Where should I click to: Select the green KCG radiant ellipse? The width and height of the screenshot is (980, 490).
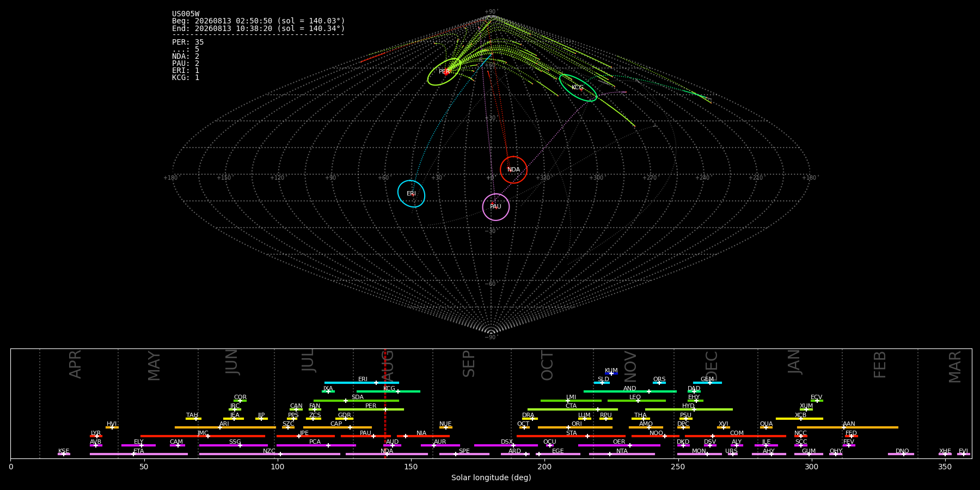pos(578,88)
